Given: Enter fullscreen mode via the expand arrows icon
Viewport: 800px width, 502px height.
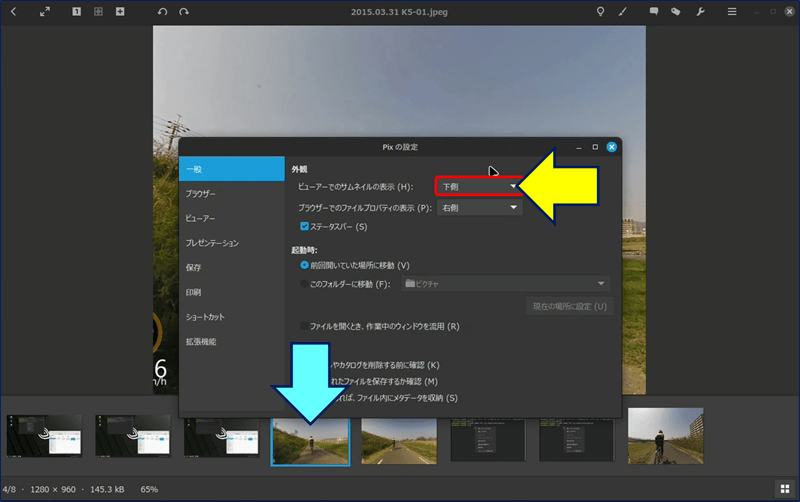Looking at the screenshot, I should pyautogui.click(x=45, y=11).
